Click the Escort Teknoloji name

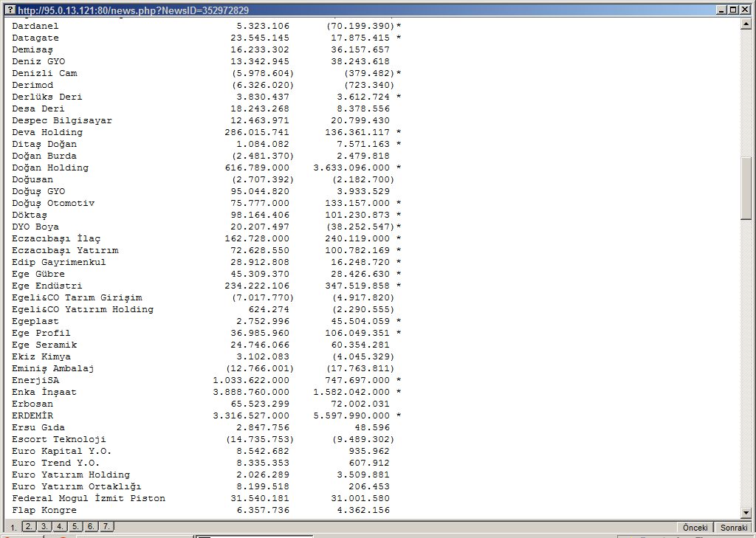pos(59,439)
